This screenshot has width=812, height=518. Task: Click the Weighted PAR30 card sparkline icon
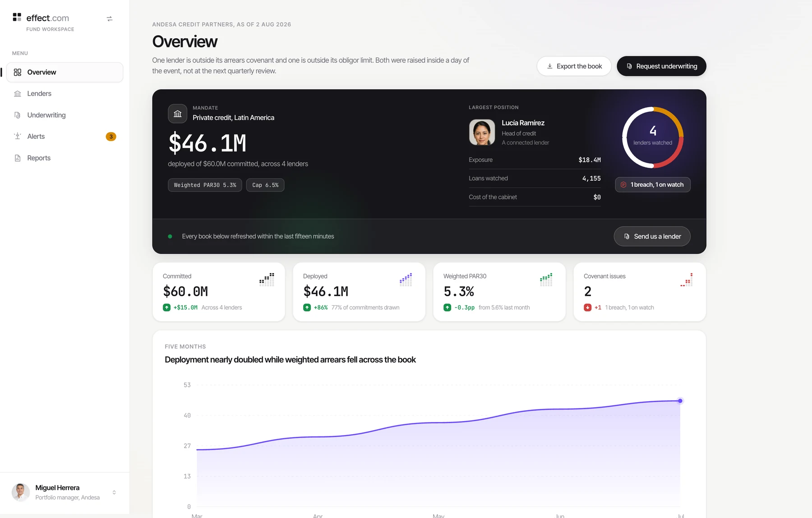(546, 280)
